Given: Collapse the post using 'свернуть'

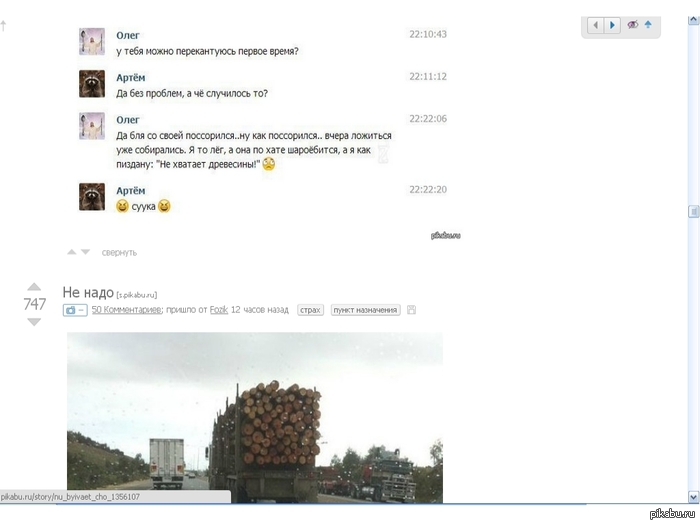Looking at the screenshot, I should point(119,252).
